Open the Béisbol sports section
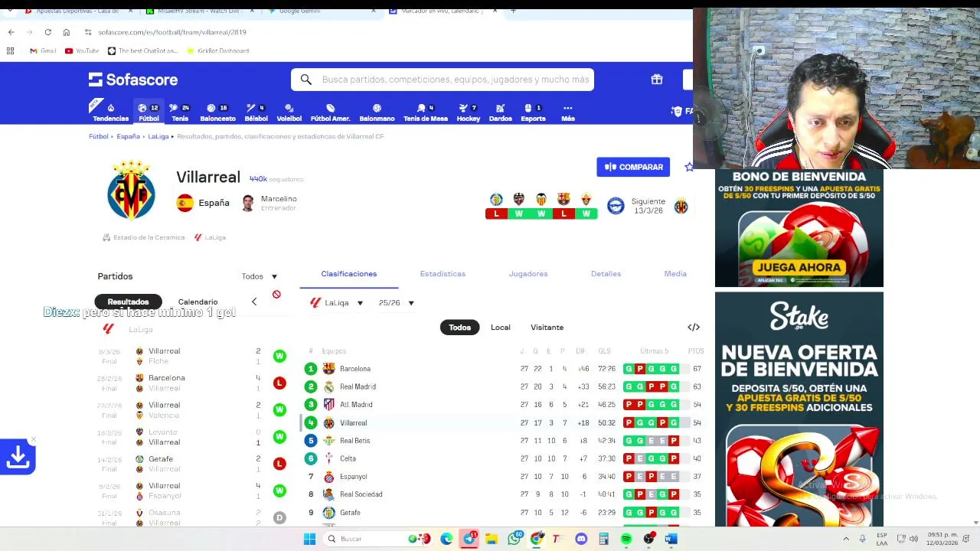The height and width of the screenshot is (551, 980). (x=256, y=112)
